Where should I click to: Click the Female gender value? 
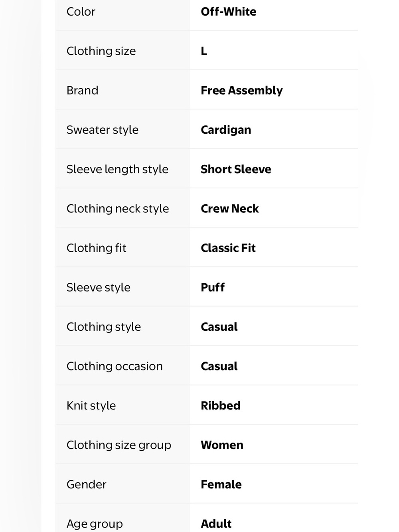(x=221, y=485)
